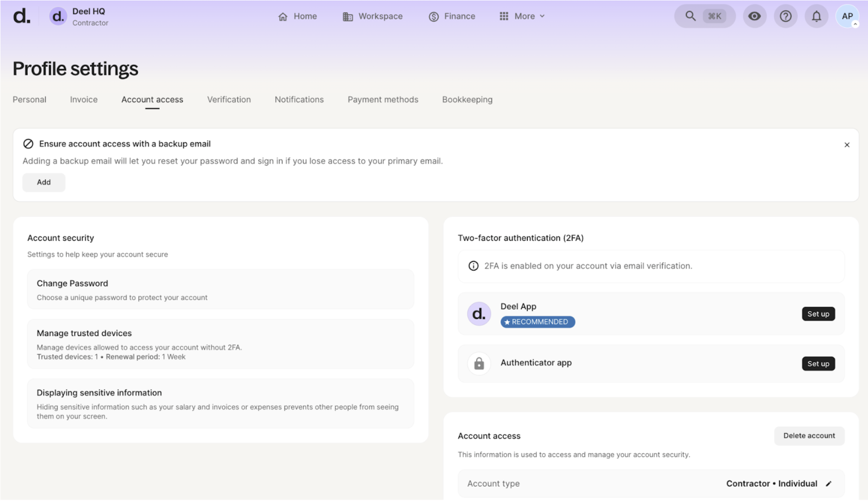Switch to the Notifications tab
The image size is (868, 501).
[x=299, y=99]
